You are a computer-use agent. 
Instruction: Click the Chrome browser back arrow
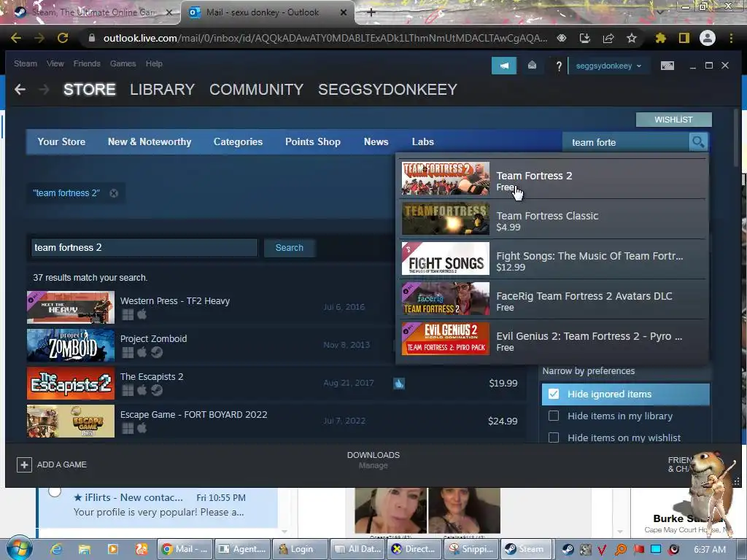click(x=16, y=38)
